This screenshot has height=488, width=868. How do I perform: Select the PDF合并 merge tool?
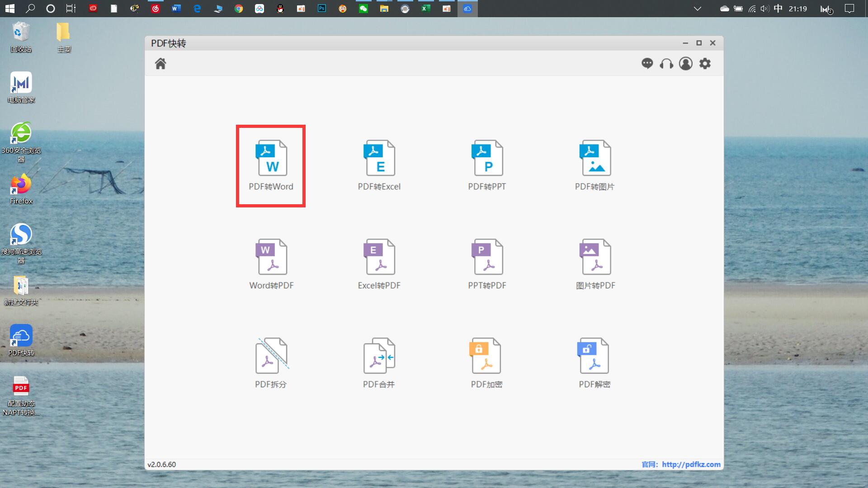[x=379, y=363]
